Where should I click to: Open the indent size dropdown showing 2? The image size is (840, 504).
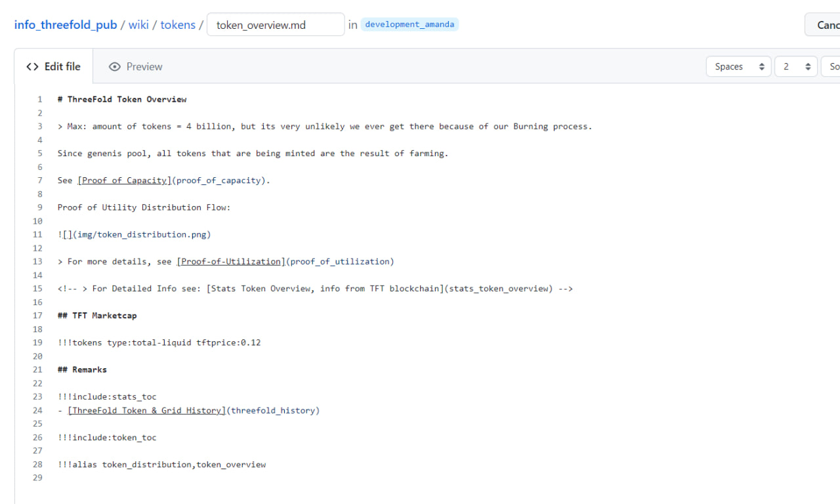pos(795,66)
